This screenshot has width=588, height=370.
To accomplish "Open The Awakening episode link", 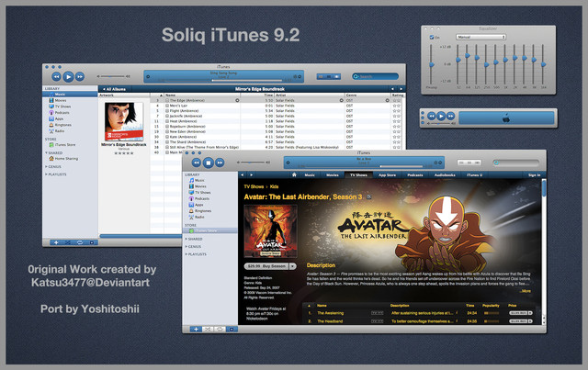I will pyautogui.click(x=331, y=313).
